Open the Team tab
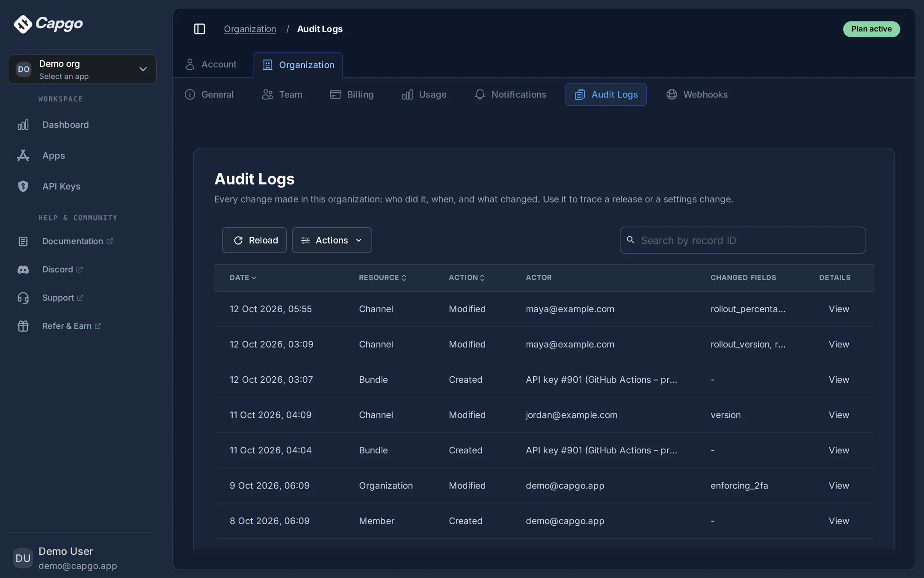Viewport: 924px width, 578px height. (x=282, y=94)
